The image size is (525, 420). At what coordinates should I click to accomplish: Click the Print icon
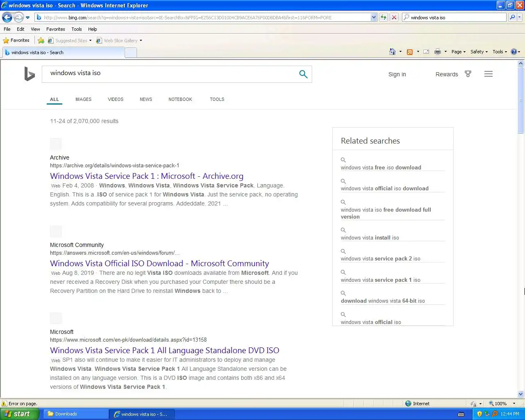[438, 52]
